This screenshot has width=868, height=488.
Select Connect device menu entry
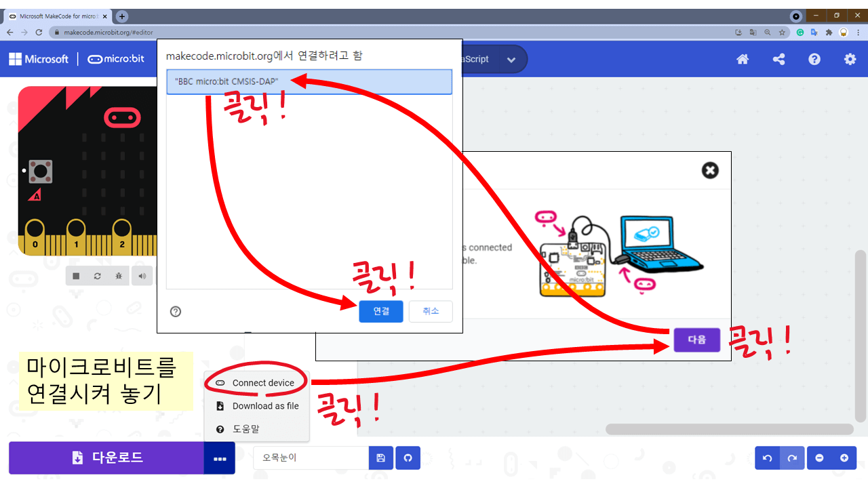[256, 383]
